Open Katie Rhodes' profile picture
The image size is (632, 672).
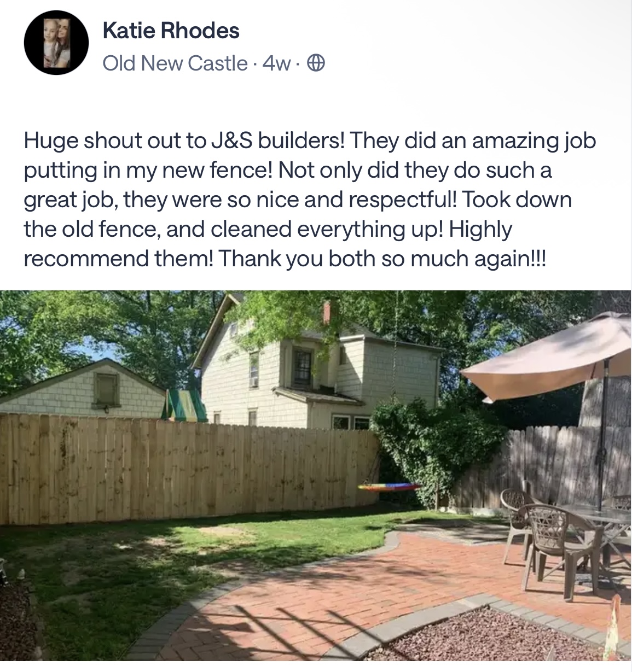[x=56, y=43]
